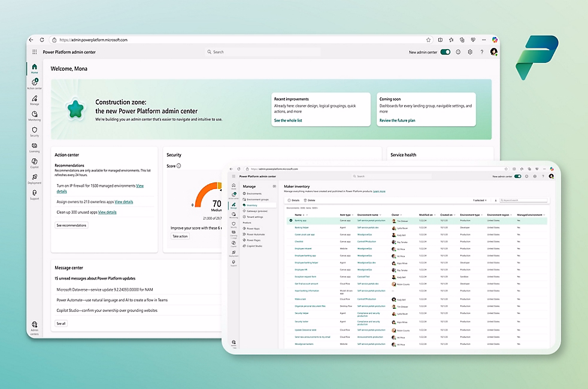This screenshot has width=588, height=389.
Task: Click the Keyword search field in Maker inventory
Action: pos(523,200)
